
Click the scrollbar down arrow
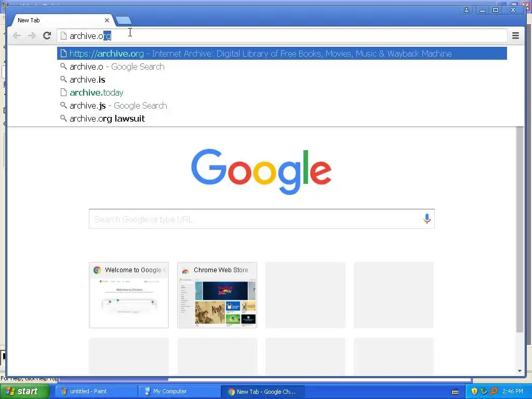click(x=520, y=371)
